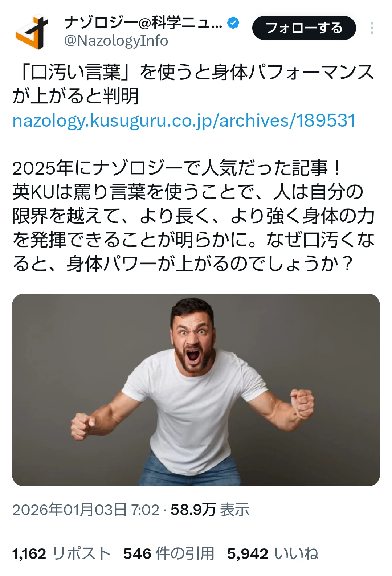Show the 5,942 いいね likes list
This screenshot has width=392, height=576.
[273, 554]
